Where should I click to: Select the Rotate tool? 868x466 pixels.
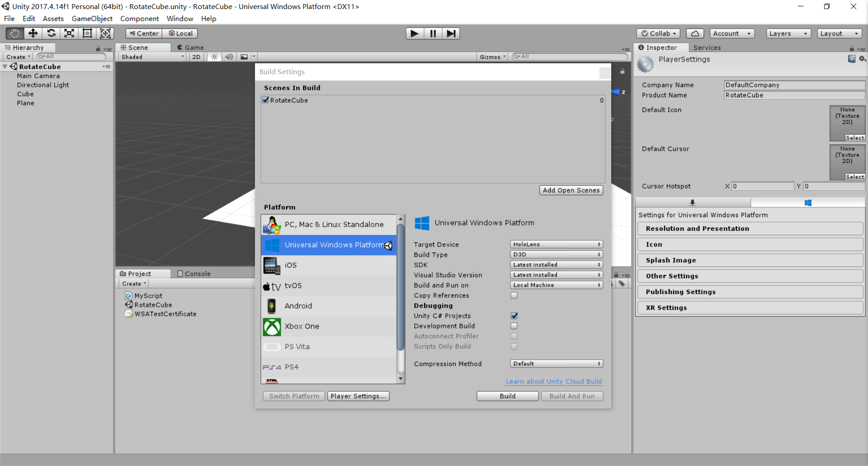[x=51, y=33]
